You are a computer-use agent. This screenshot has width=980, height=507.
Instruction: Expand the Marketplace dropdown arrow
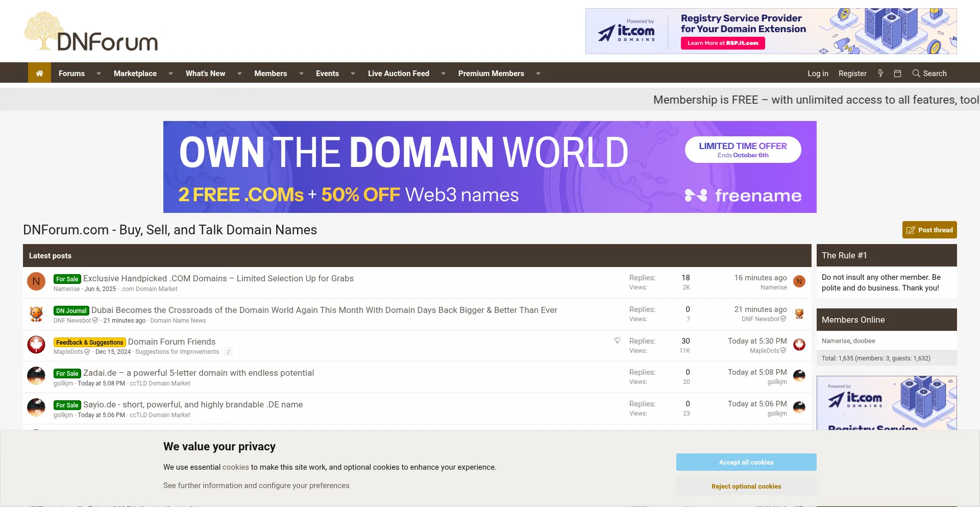tap(170, 74)
